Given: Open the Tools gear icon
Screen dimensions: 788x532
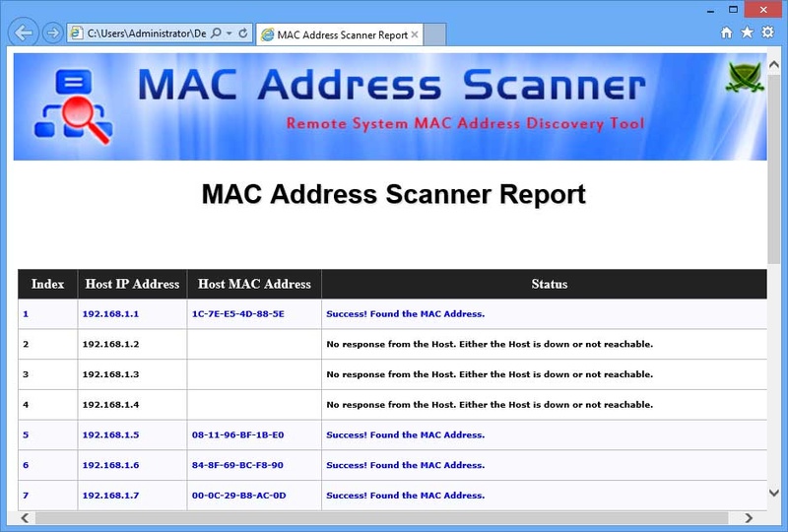Looking at the screenshot, I should [768, 33].
